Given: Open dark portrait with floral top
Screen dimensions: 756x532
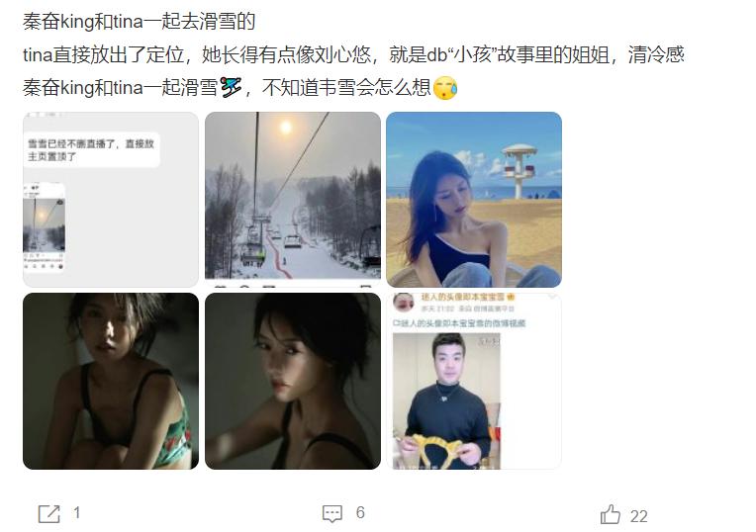Looking at the screenshot, I should tap(111, 381).
